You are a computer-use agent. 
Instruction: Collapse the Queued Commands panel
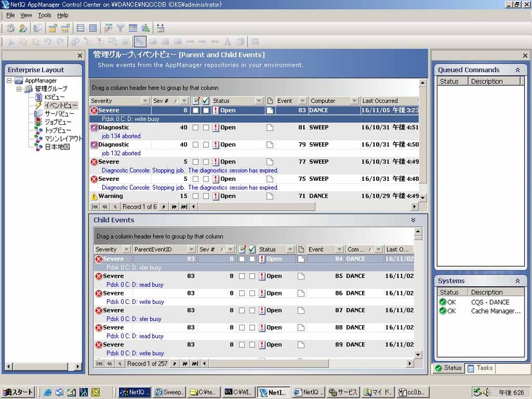[x=518, y=70]
